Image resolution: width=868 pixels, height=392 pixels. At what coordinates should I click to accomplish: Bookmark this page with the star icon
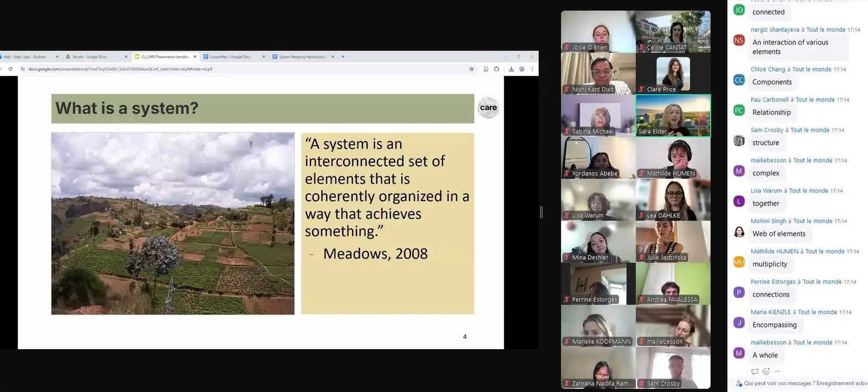point(471,69)
